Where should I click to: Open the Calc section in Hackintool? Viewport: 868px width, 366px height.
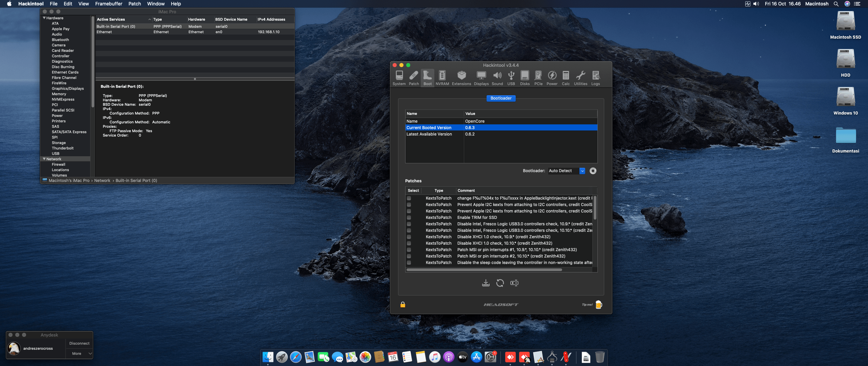point(566,78)
